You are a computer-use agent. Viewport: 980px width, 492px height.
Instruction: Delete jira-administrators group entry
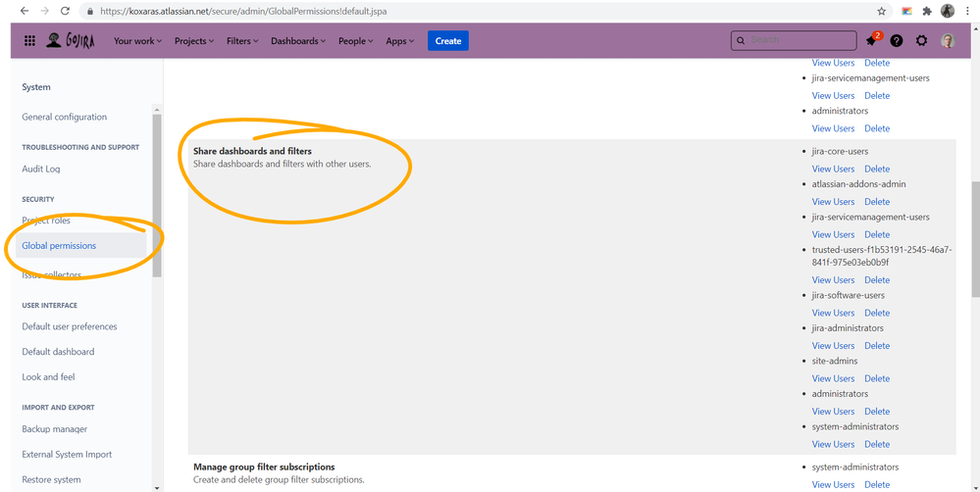[877, 345]
